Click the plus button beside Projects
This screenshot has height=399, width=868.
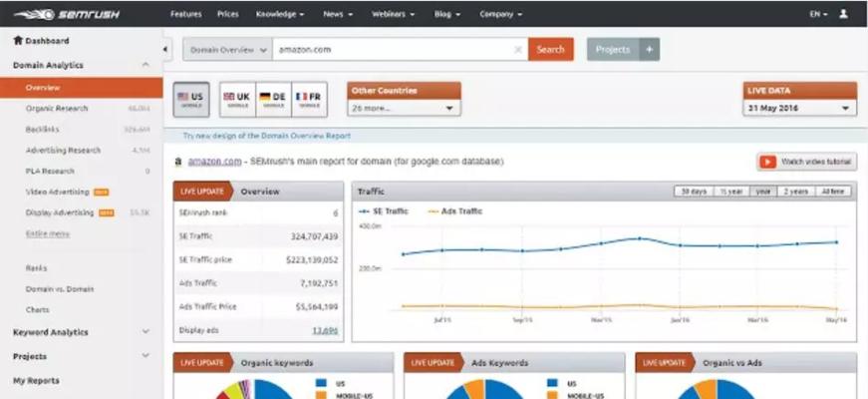coord(650,49)
